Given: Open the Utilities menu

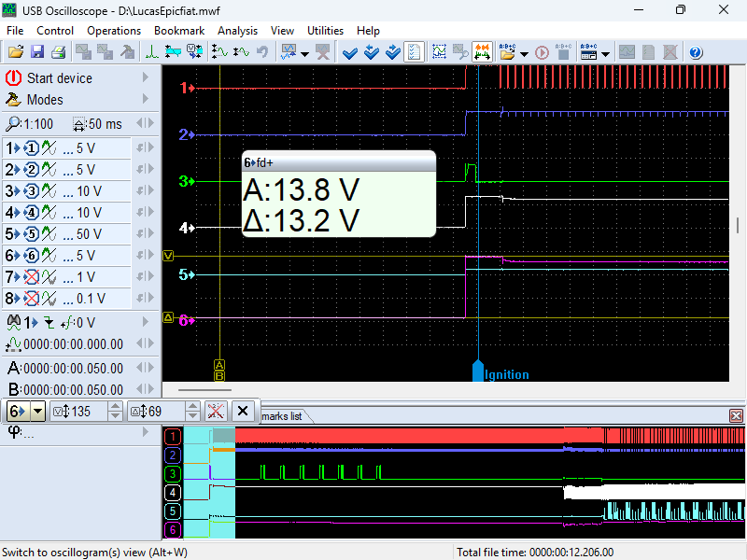Looking at the screenshot, I should (325, 31).
